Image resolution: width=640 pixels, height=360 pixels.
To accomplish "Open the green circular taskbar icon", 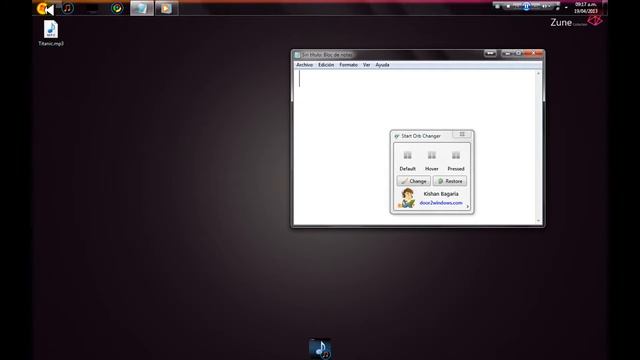I will 117,8.
